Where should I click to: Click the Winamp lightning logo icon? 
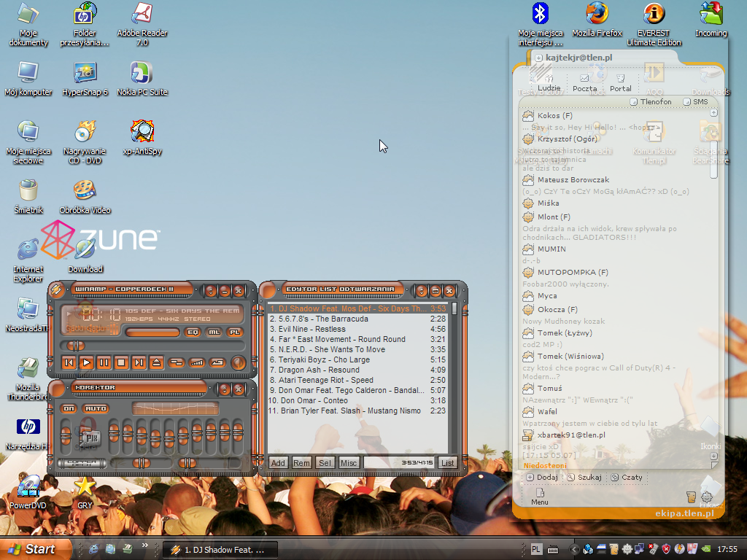click(56, 289)
